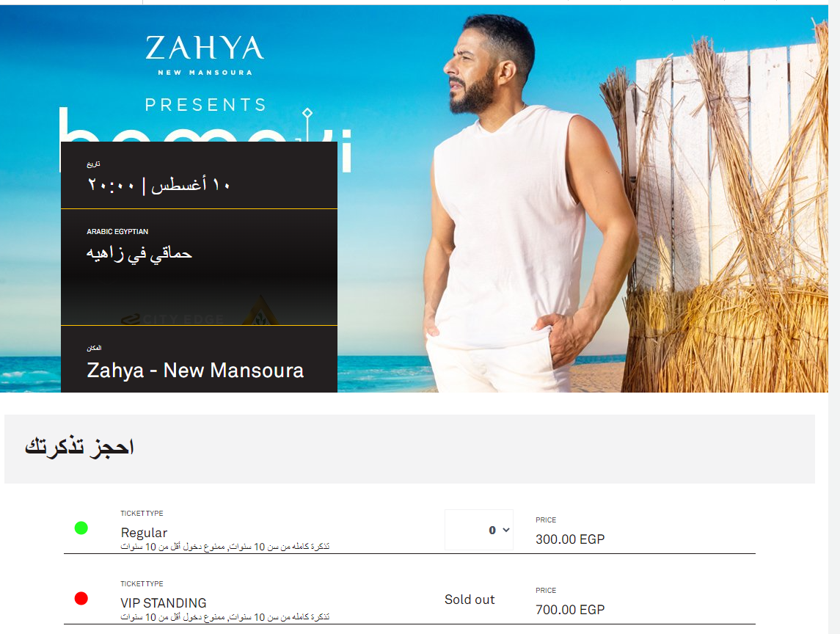
Task: Open the Regular ticket quantity dropdown
Action: click(478, 530)
